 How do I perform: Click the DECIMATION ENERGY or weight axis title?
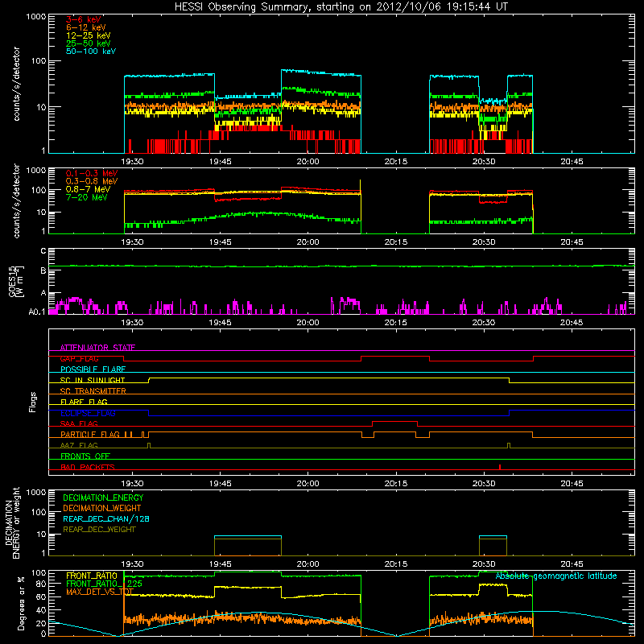12,522
